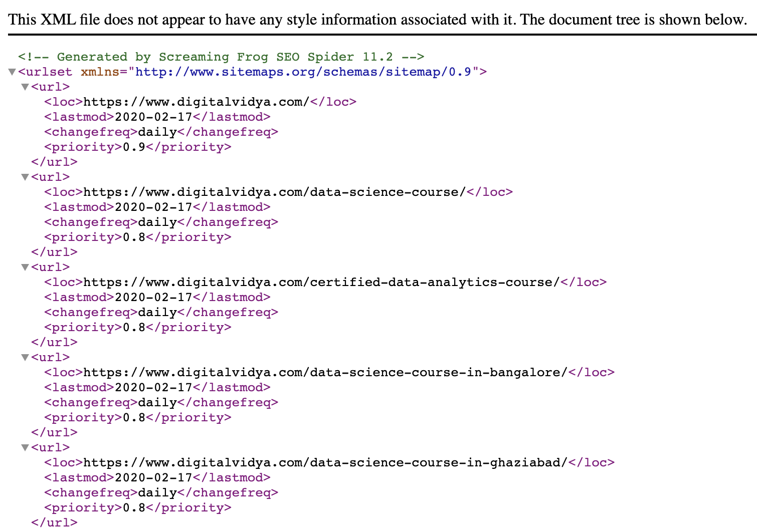
Task: Click the data-science-course URL text
Action: coord(277,192)
